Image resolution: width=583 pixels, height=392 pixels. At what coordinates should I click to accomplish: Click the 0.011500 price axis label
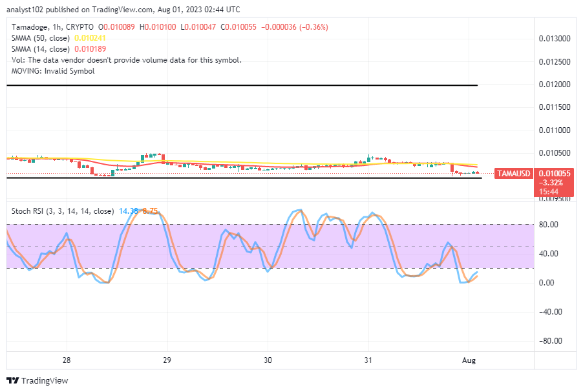(x=555, y=107)
